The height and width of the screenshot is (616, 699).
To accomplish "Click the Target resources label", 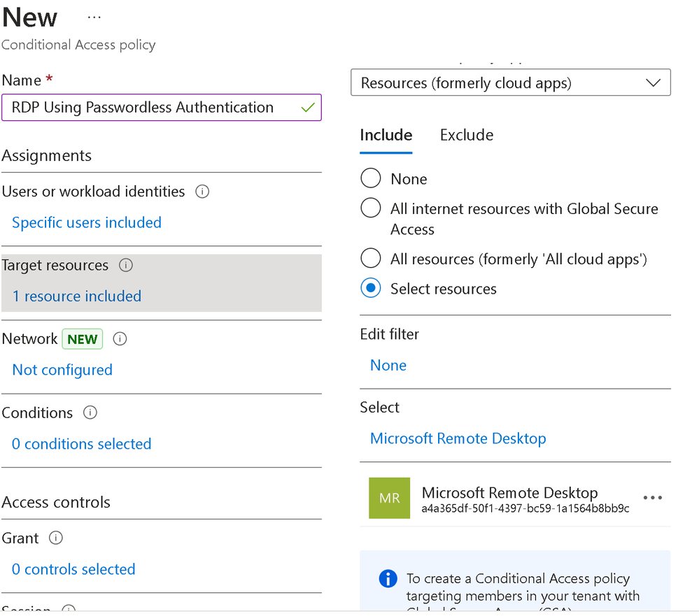I will pos(55,266).
